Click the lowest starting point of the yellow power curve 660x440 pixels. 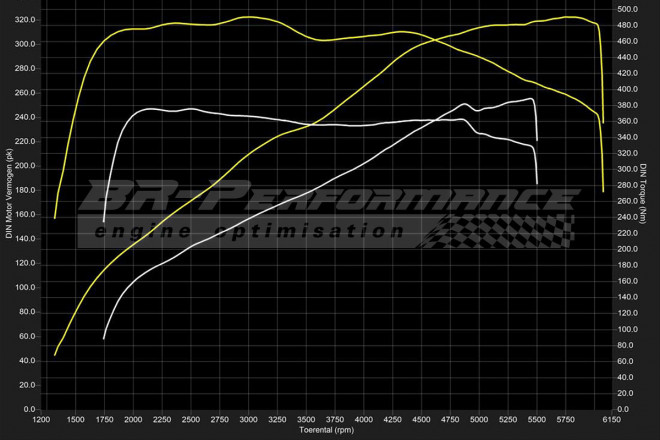55,355
